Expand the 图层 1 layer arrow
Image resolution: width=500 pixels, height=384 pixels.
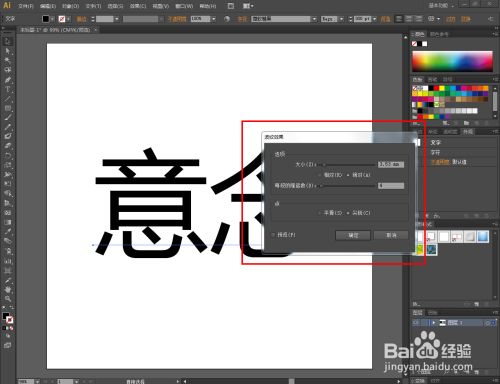433,323
